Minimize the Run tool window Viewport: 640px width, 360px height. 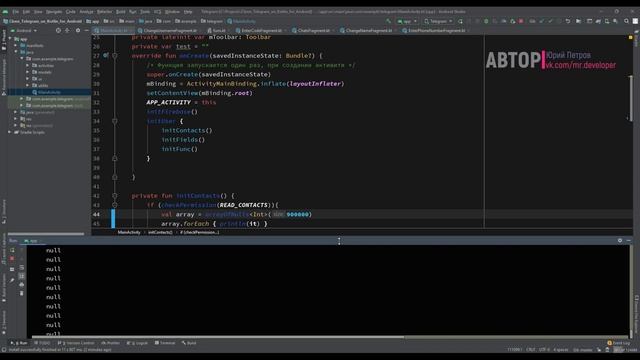pos(629,240)
